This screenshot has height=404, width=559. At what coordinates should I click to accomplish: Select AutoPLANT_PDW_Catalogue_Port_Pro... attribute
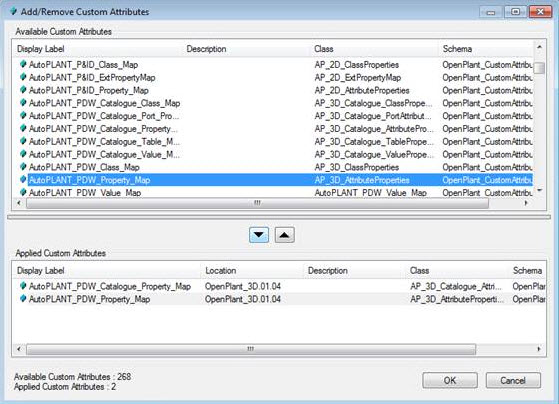104,116
